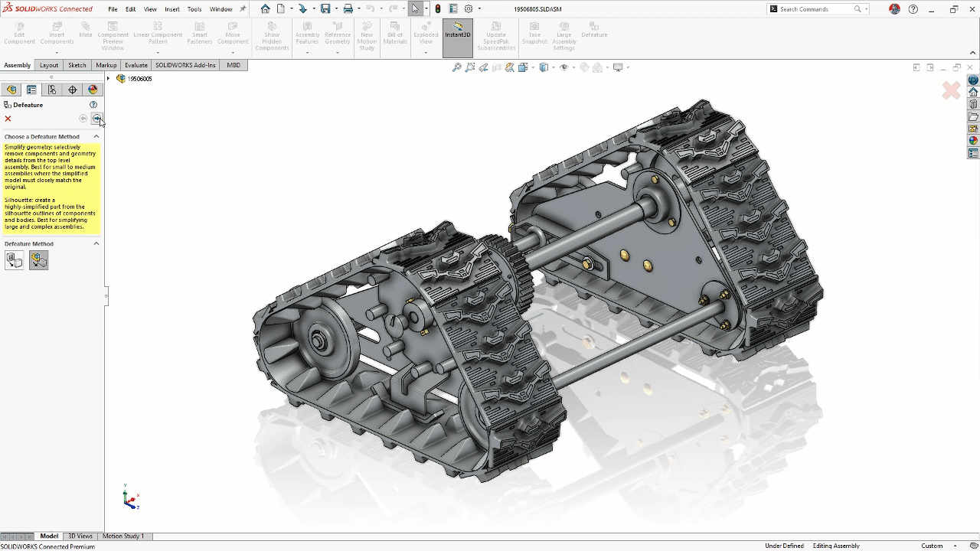Image resolution: width=980 pixels, height=551 pixels.
Task: Switch to the Evaluate ribbon tab
Action: tap(136, 65)
